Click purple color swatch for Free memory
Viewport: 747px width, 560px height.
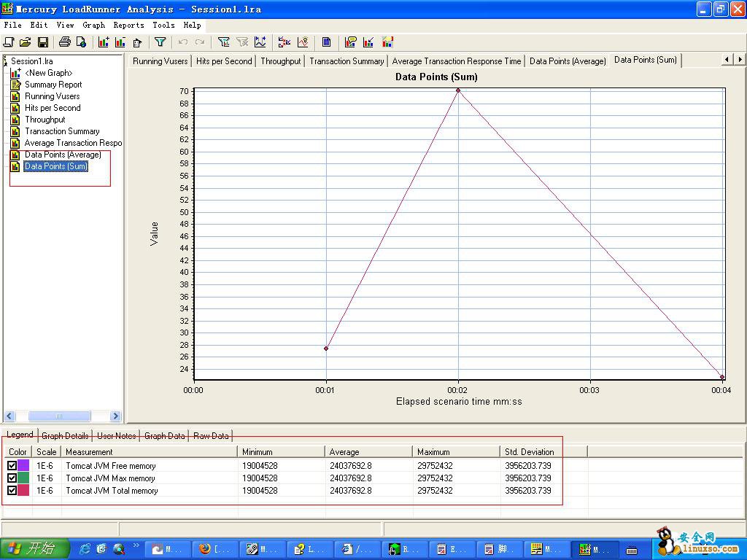point(23,466)
